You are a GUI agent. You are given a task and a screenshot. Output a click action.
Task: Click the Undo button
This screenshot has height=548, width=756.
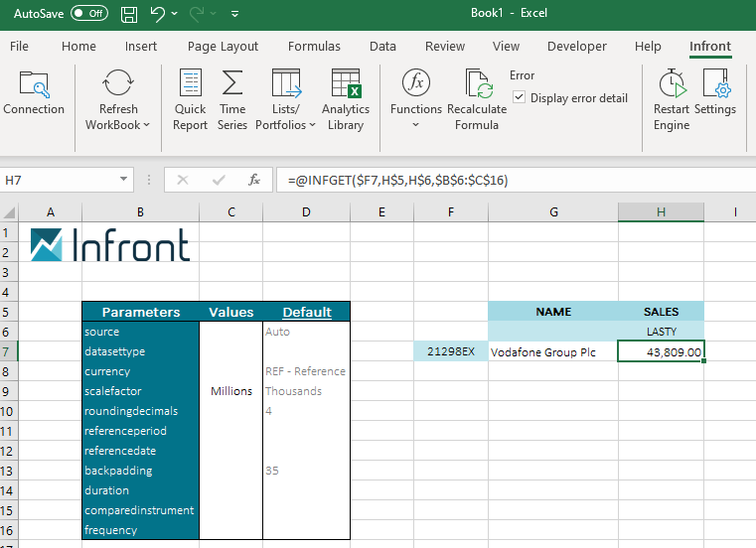(x=157, y=14)
